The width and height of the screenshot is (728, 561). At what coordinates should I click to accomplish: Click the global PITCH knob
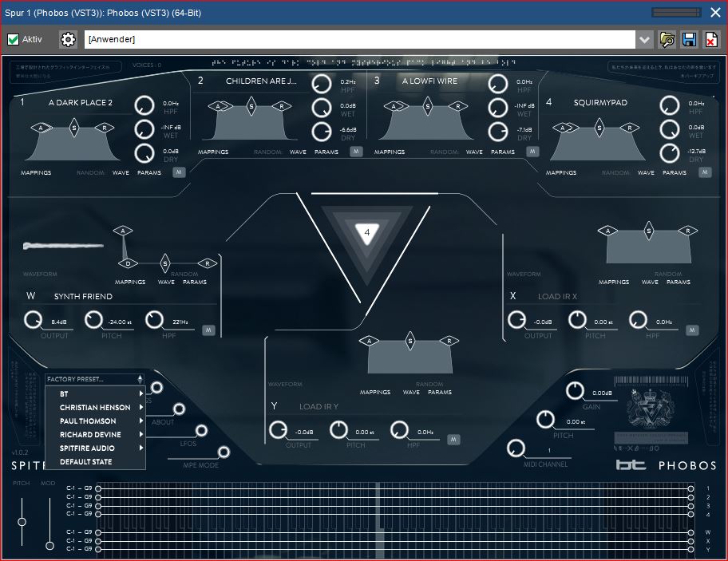545,420
